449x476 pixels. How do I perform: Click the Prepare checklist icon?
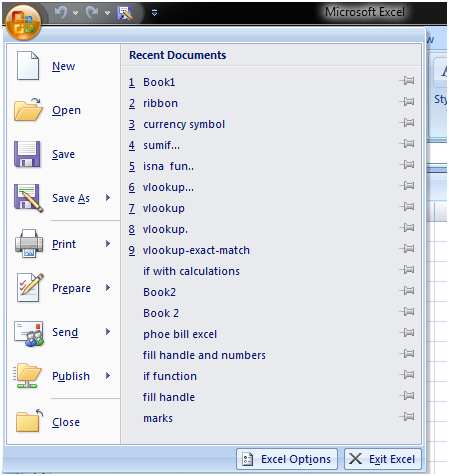30,287
